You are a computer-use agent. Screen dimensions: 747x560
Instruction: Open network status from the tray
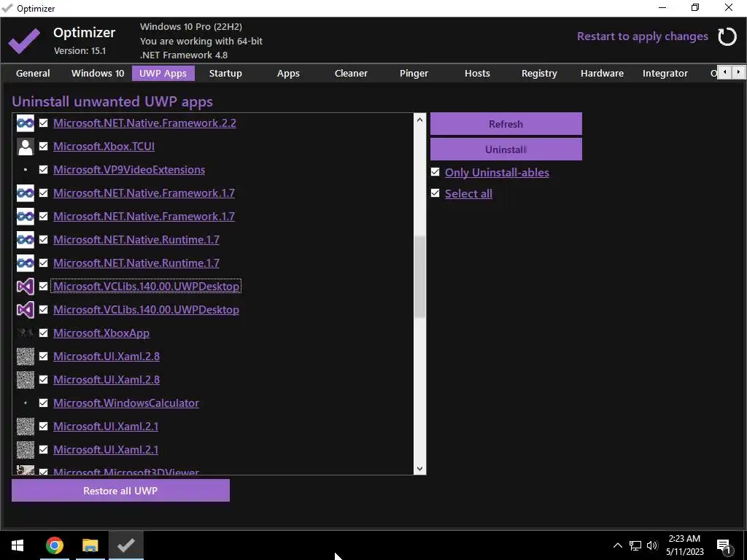pos(635,545)
